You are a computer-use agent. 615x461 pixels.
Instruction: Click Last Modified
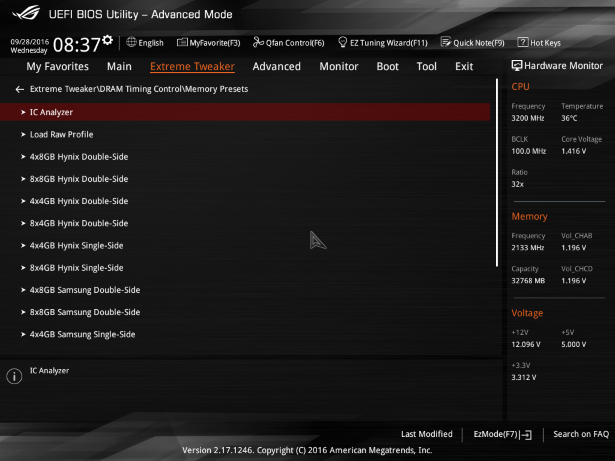point(427,434)
